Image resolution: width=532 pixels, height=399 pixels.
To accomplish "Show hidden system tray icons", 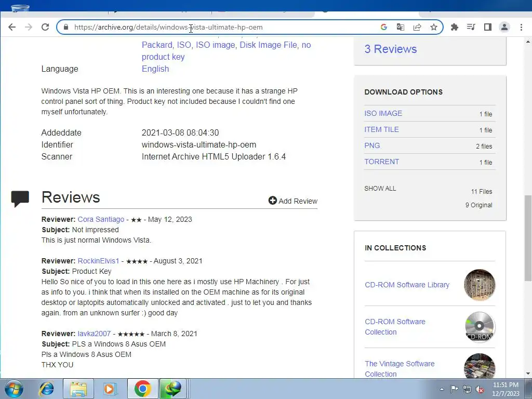I will [x=442, y=389].
